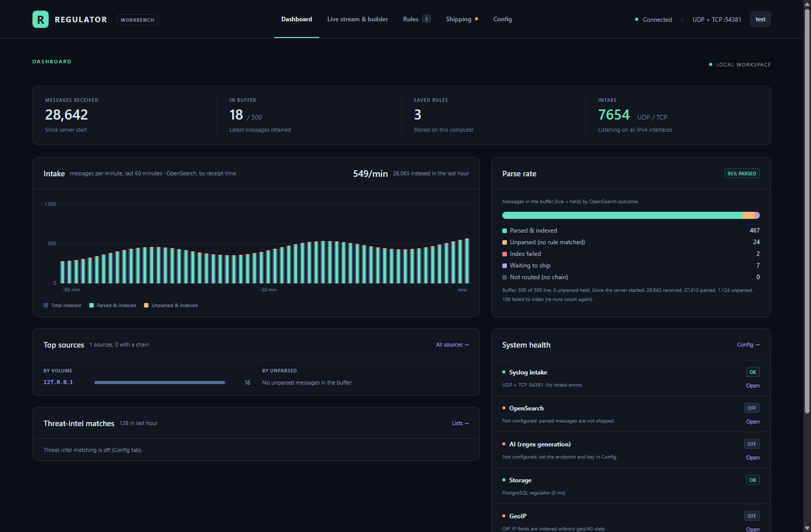Click the test user button

point(760,19)
